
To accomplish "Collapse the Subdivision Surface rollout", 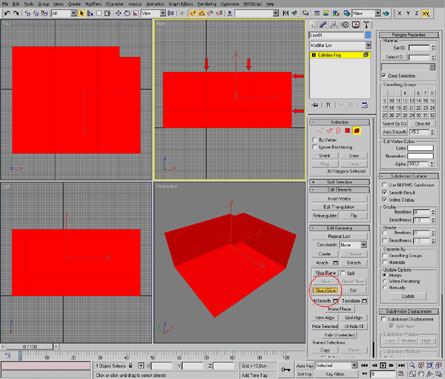I will (409, 176).
